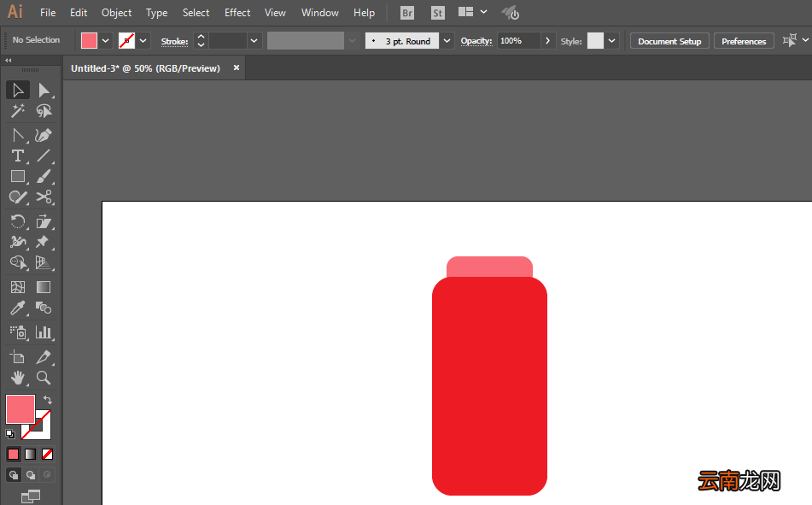Open the Type menu
This screenshot has height=505, width=812.
156,13
